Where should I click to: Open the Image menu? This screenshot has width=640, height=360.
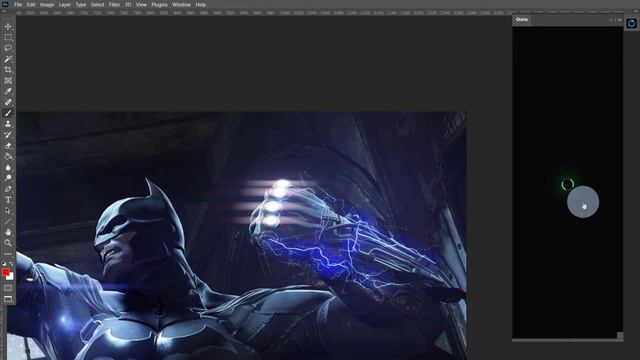click(x=47, y=5)
